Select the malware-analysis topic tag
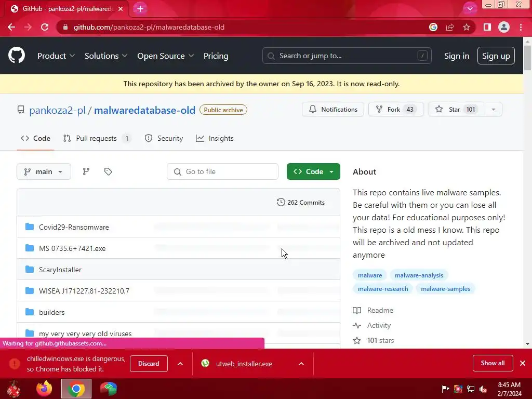The height and width of the screenshot is (399, 532). click(x=419, y=275)
